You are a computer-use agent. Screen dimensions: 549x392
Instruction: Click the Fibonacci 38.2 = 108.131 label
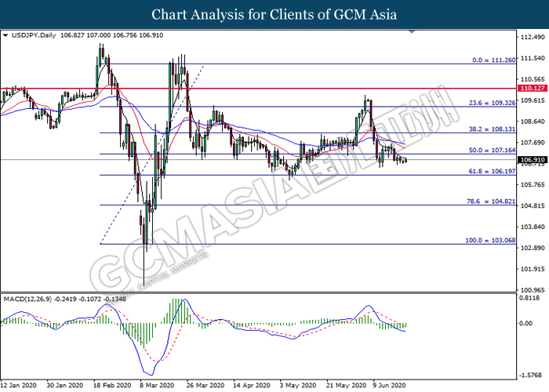[492, 129]
